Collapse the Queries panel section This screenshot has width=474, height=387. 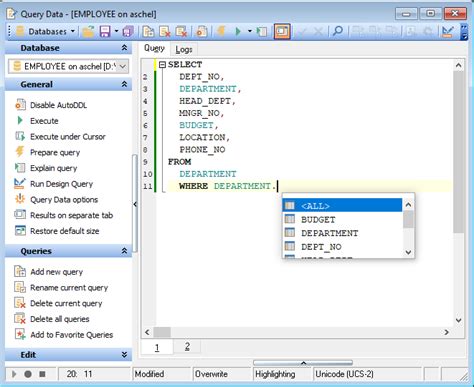pos(124,251)
